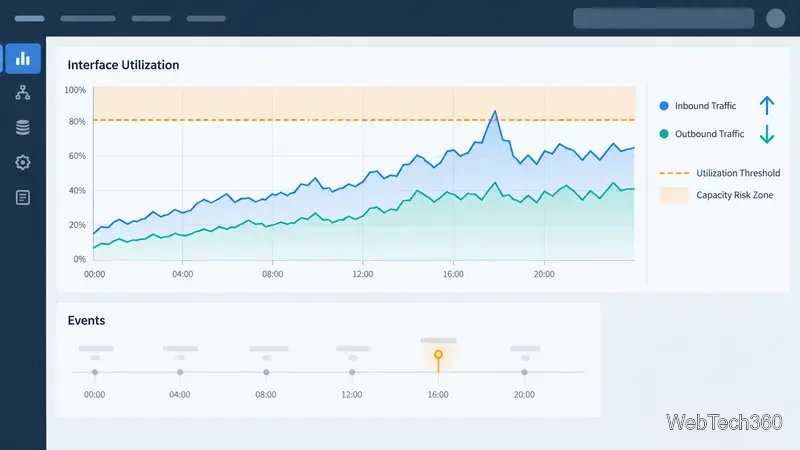The height and width of the screenshot is (450, 800).
Task: Click the green Outbound Traffic legend dot
Action: pos(664,134)
